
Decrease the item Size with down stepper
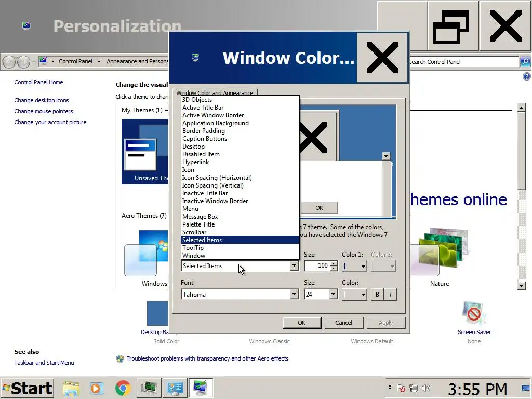334,269
